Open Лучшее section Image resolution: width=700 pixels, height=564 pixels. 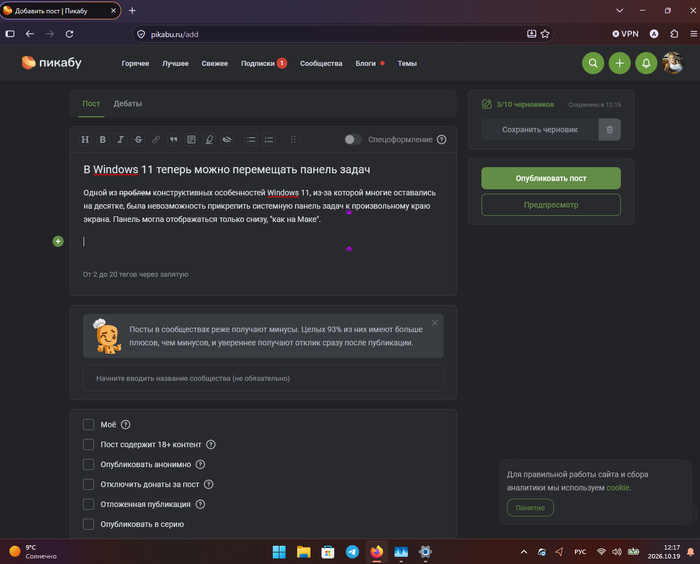pos(175,63)
